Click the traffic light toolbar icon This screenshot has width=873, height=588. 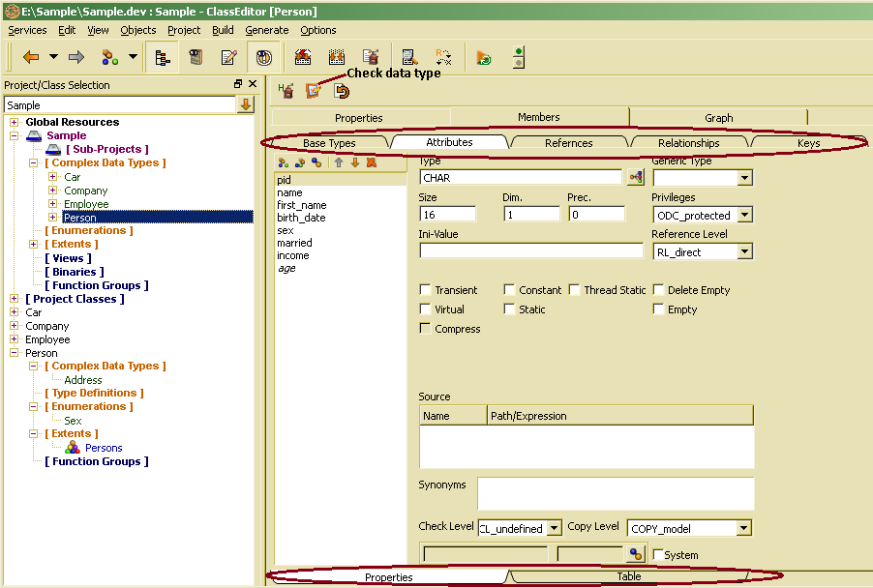pos(519,57)
